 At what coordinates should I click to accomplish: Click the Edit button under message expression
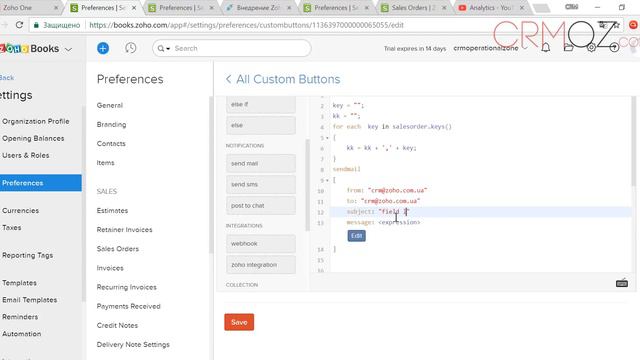click(356, 236)
